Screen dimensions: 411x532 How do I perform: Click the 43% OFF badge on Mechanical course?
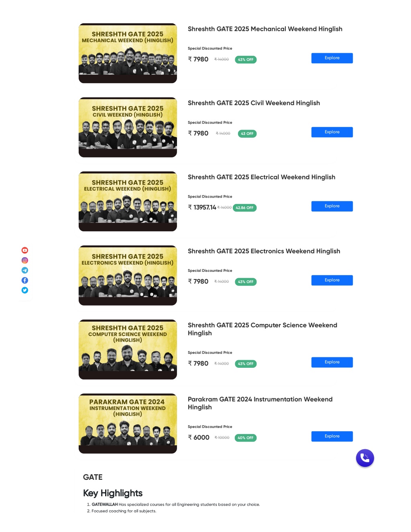pyautogui.click(x=246, y=59)
